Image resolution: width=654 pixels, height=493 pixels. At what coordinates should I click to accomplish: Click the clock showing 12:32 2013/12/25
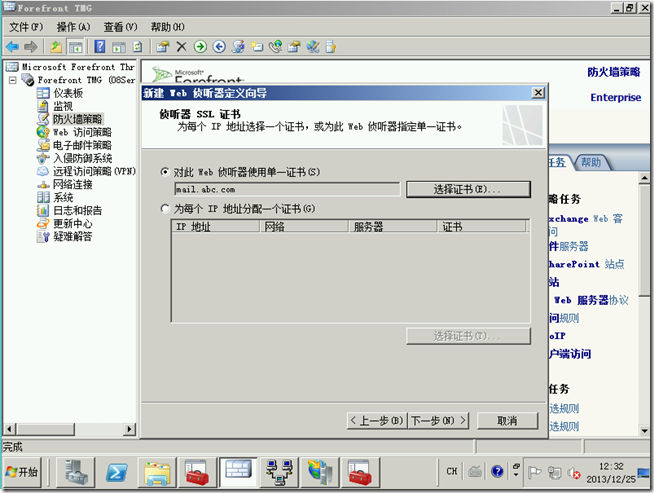(x=611, y=473)
